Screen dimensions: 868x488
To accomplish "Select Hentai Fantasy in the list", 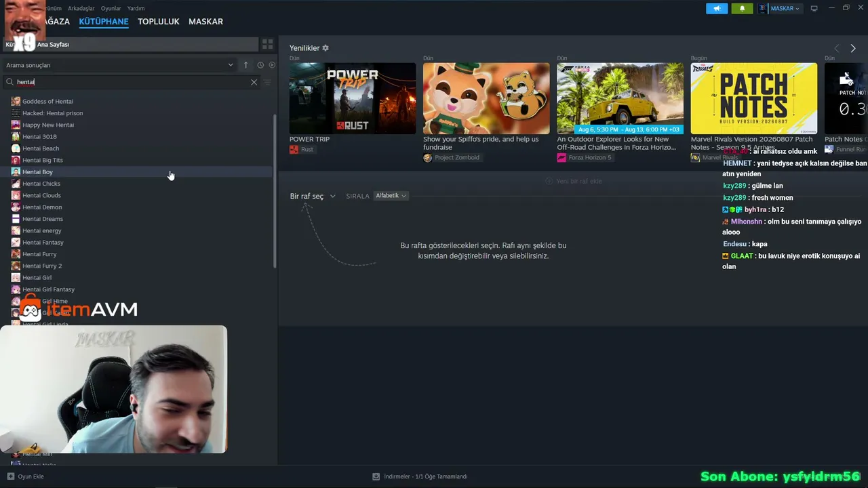I will [x=136, y=243].
